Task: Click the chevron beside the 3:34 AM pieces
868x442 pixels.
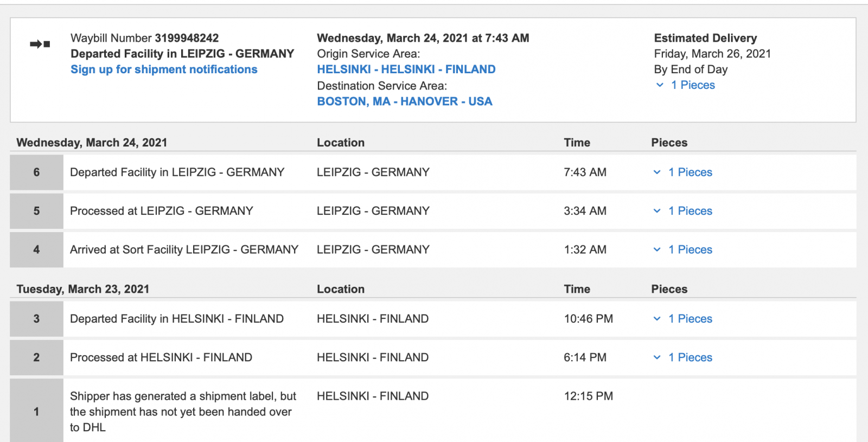Action: 657,211
